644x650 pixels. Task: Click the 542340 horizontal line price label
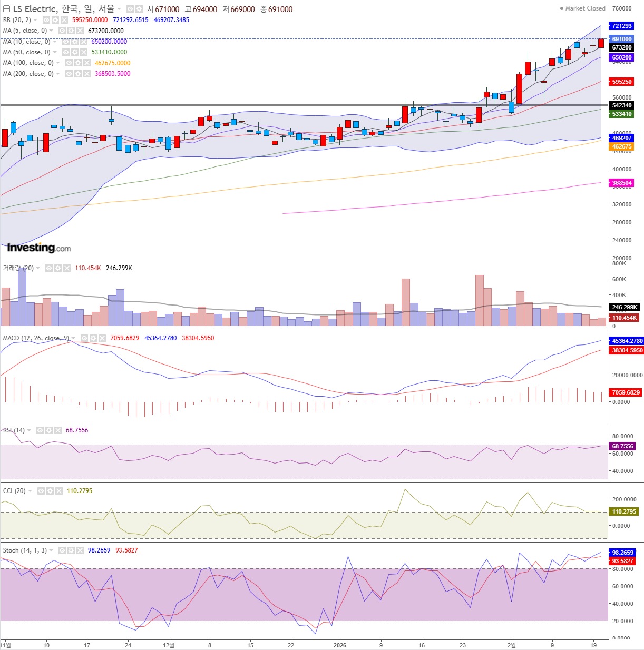(x=622, y=105)
